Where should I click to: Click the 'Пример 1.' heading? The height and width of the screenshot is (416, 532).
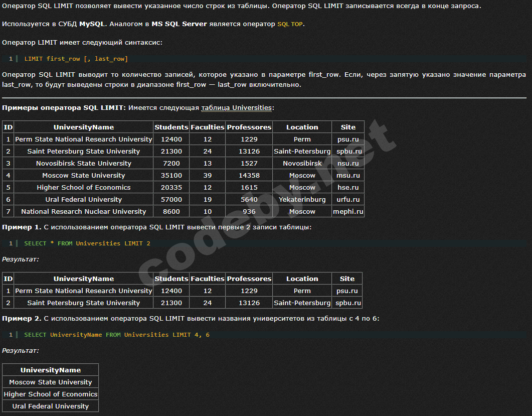(x=22, y=227)
